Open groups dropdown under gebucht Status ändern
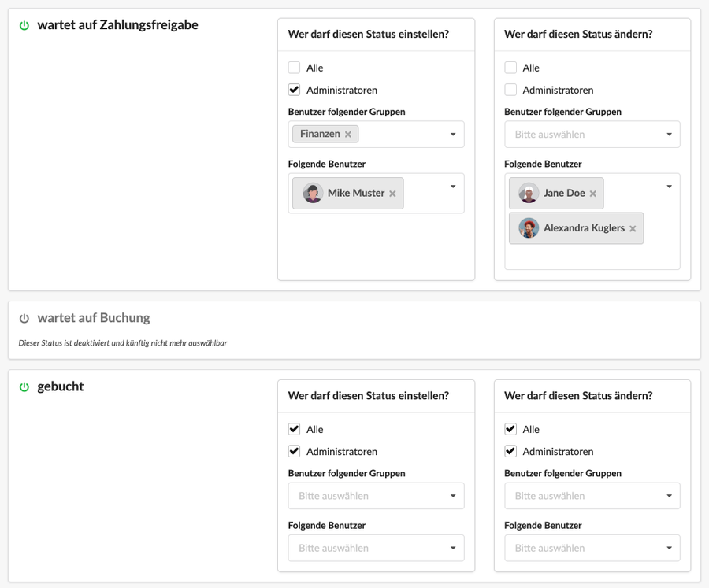 592,496
